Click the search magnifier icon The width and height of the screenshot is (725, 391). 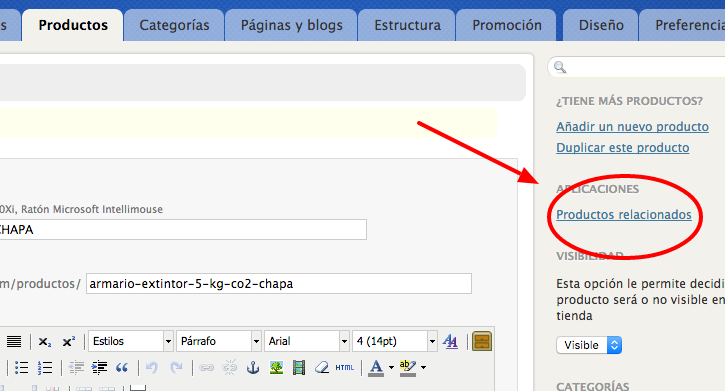click(560, 67)
